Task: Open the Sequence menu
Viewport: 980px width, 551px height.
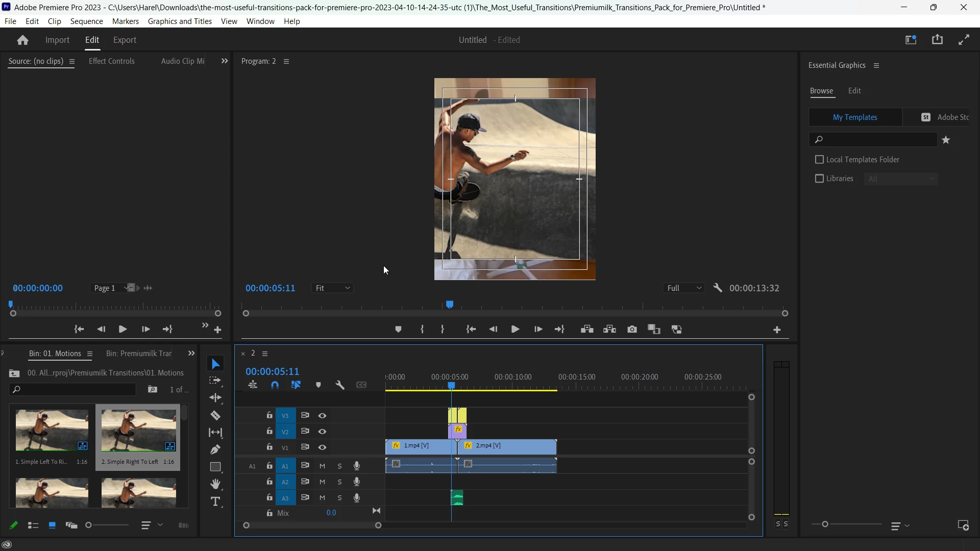Action: [86, 21]
